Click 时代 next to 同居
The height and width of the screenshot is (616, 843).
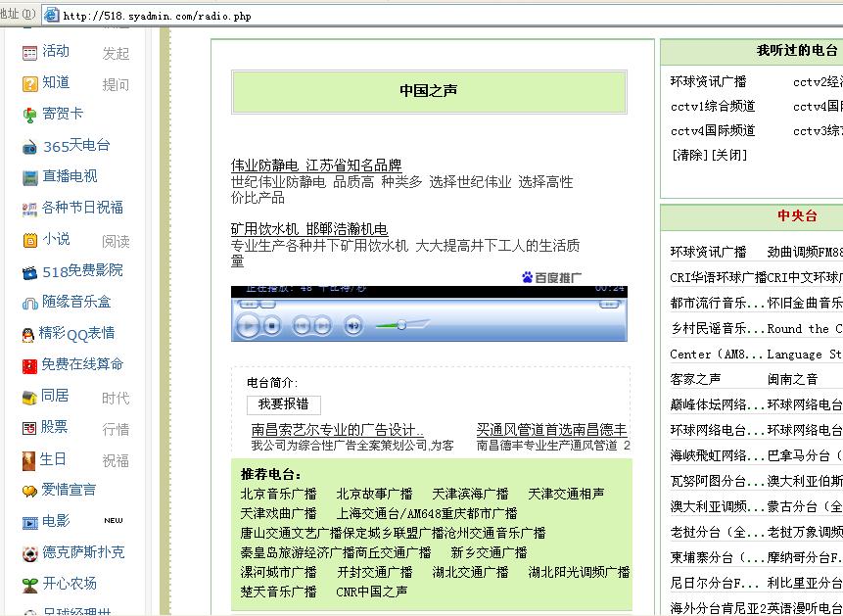[116, 399]
